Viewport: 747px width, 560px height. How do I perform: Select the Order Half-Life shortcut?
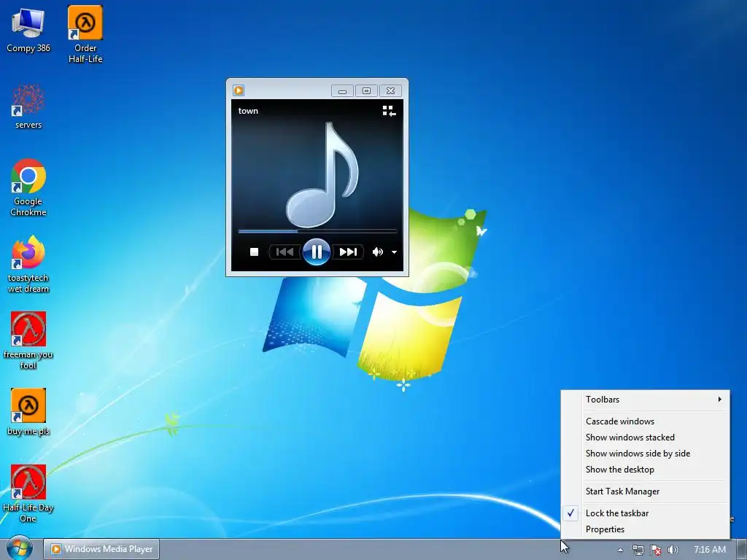85,34
